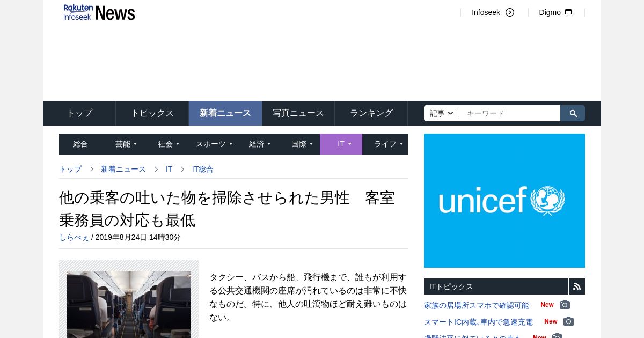Click the Infoseek header link
Screen dimensions: 644x338
point(486,12)
